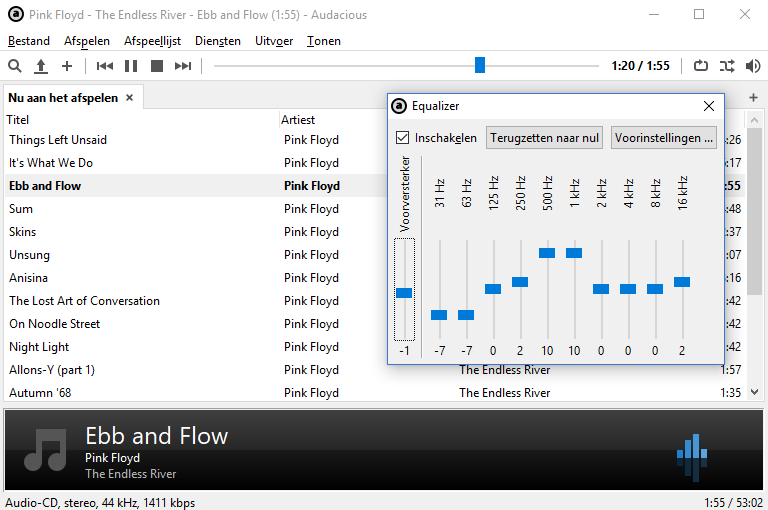Skip to the next track
The image size is (768, 510).
(x=183, y=66)
